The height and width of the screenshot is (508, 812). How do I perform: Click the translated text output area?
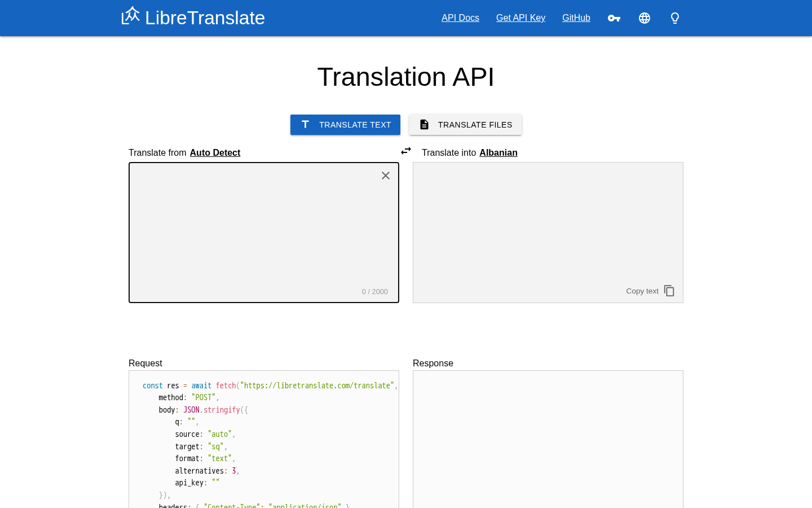tap(548, 233)
